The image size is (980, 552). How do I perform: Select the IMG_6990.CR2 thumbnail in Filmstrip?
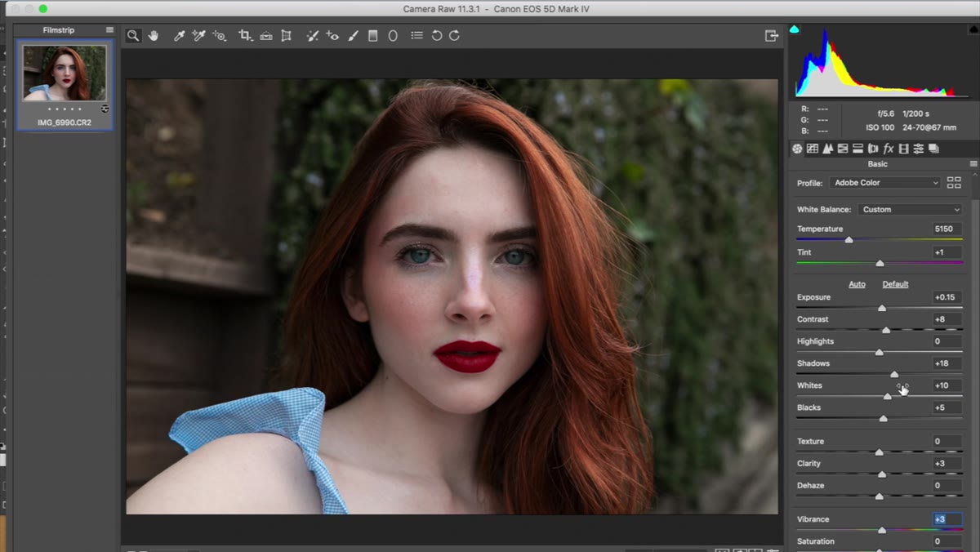click(x=65, y=73)
